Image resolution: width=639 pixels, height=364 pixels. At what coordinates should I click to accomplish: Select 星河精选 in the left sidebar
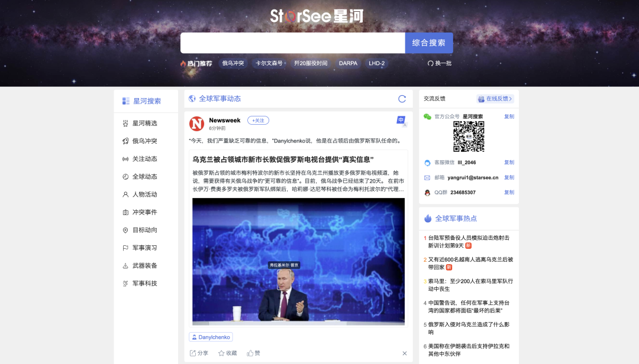tap(144, 123)
